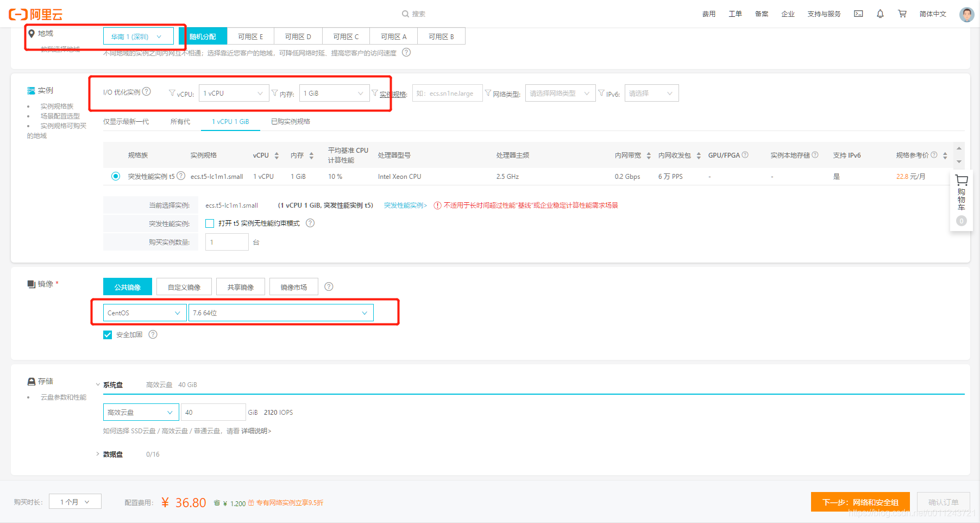Image resolution: width=980 pixels, height=523 pixels.
Task: Open the 费用 menu in header
Action: click(709, 14)
